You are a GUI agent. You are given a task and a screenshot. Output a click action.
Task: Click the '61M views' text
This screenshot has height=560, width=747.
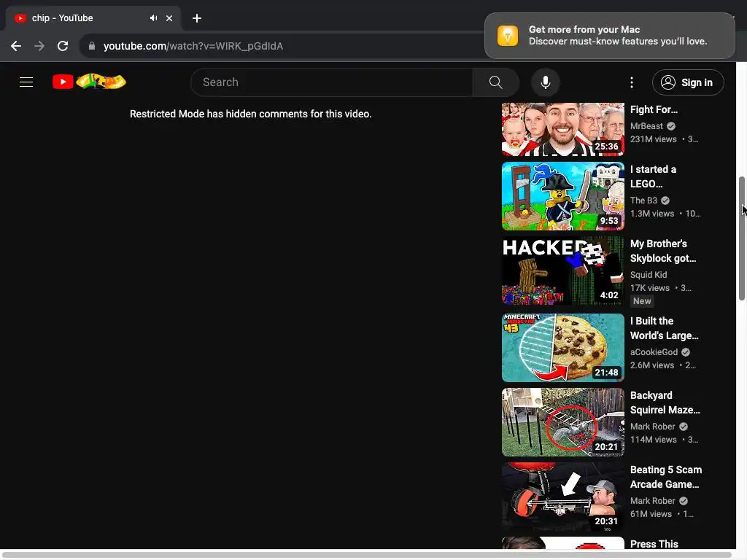click(651, 513)
